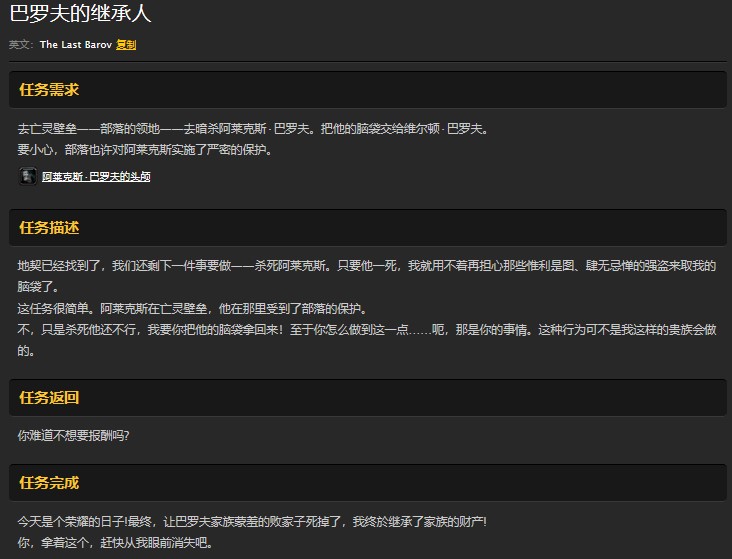Viewport: 732px width, 559px height.
Task: Click the 任务返回 section header
Action: point(49,398)
